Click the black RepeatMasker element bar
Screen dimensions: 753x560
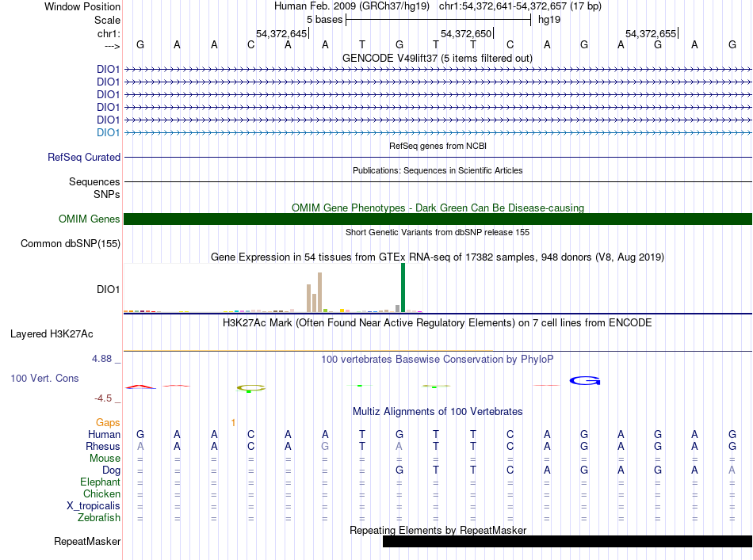coord(567,542)
